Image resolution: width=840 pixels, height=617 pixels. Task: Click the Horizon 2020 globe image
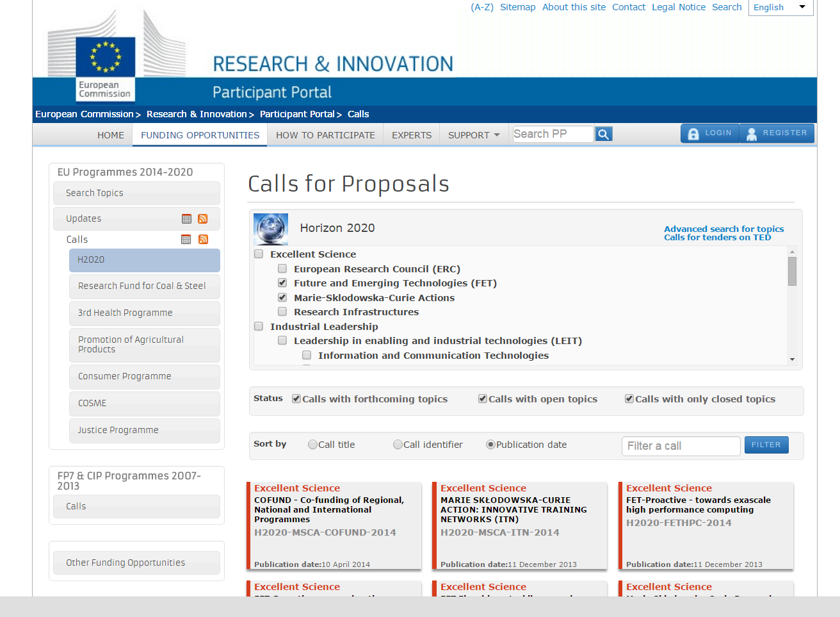coord(271,229)
